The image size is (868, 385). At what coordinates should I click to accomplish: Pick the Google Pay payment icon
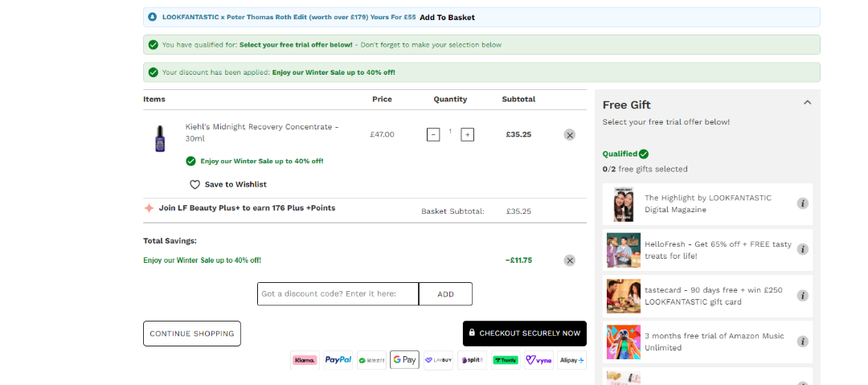click(404, 360)
